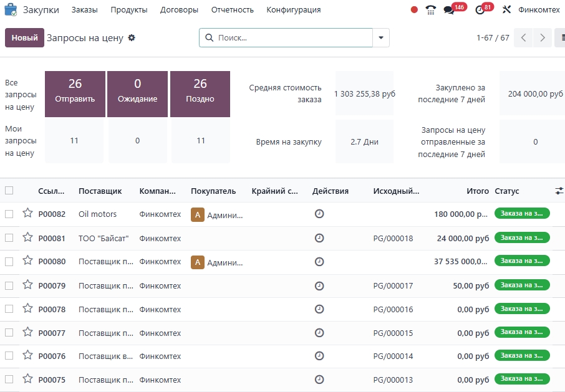Sort by the Поставщик column header
Viewport: 565px width, 392px height.
tap(100, 191)
